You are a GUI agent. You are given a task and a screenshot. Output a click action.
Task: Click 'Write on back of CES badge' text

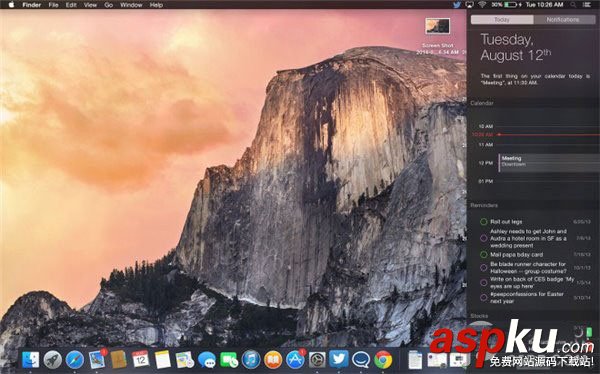(532, 283)
